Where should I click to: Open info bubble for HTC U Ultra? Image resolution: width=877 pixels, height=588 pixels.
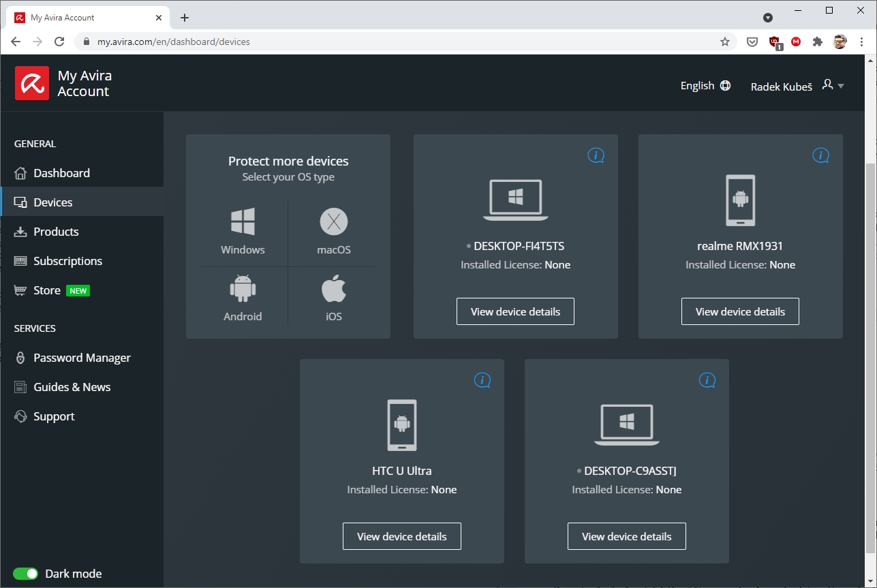(482, 380)
